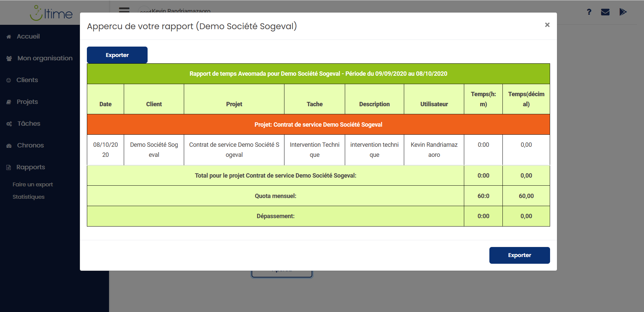Toggle the hamburger menu icon
The height and width of the screenshot is (312, 644).
124,10
